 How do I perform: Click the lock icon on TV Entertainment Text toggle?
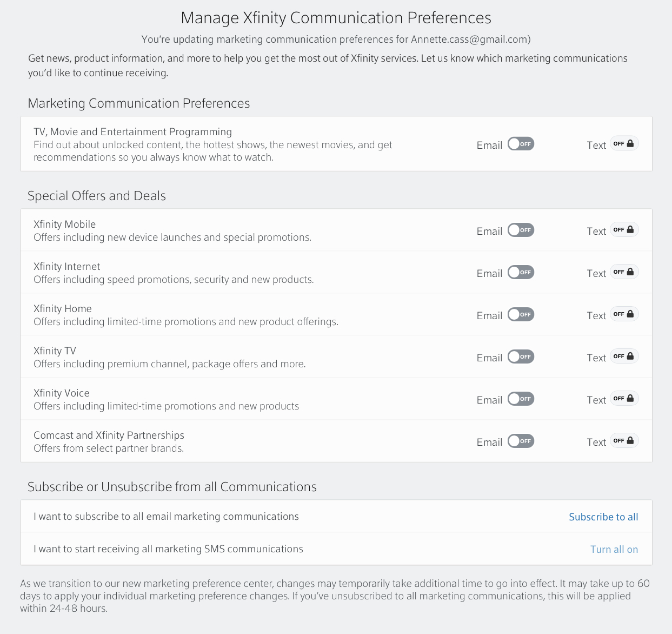pos(630,143)
